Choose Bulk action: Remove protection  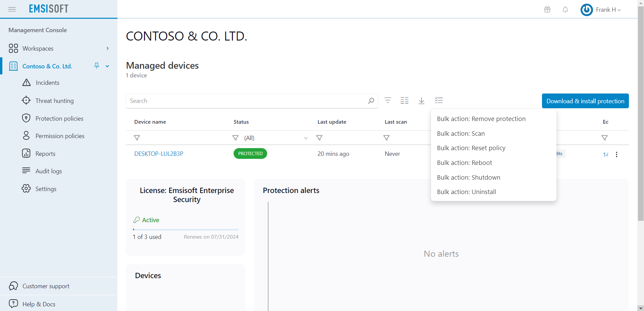(494, 119)
